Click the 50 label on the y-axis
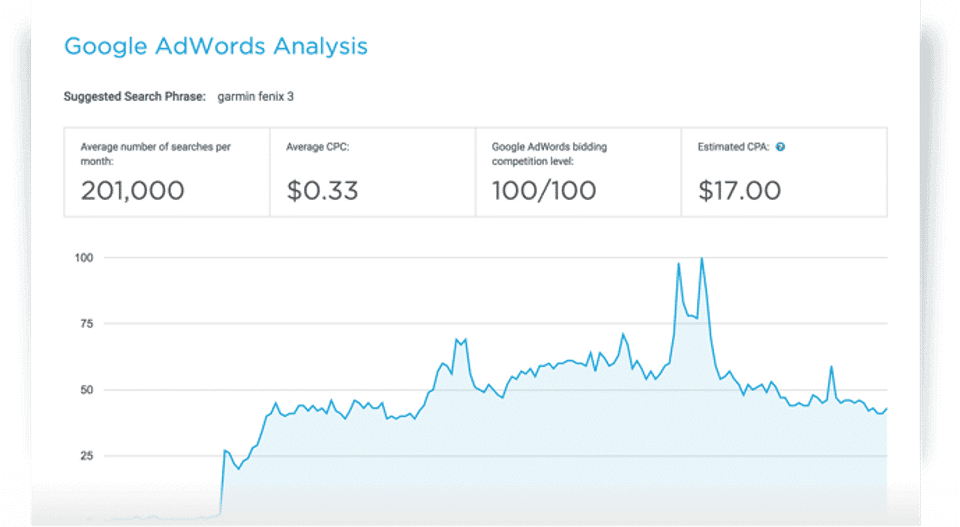Image resolution: width=960 pixels, height=527 pixels. (x=86, y=390)
